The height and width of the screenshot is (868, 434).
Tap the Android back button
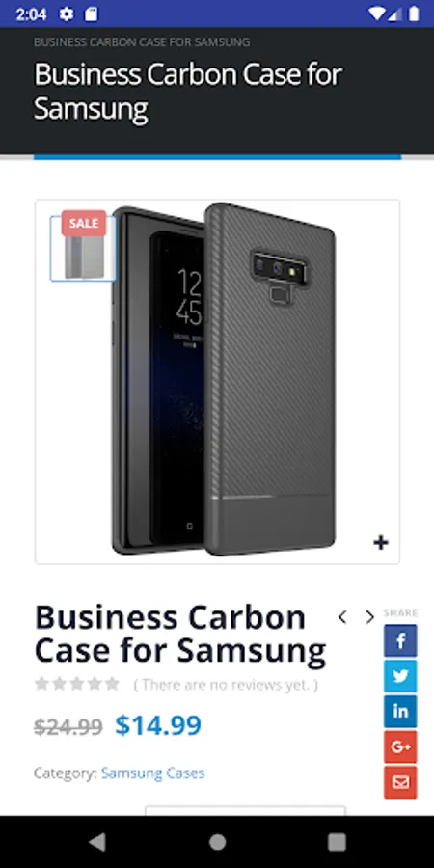coord(96,842)
